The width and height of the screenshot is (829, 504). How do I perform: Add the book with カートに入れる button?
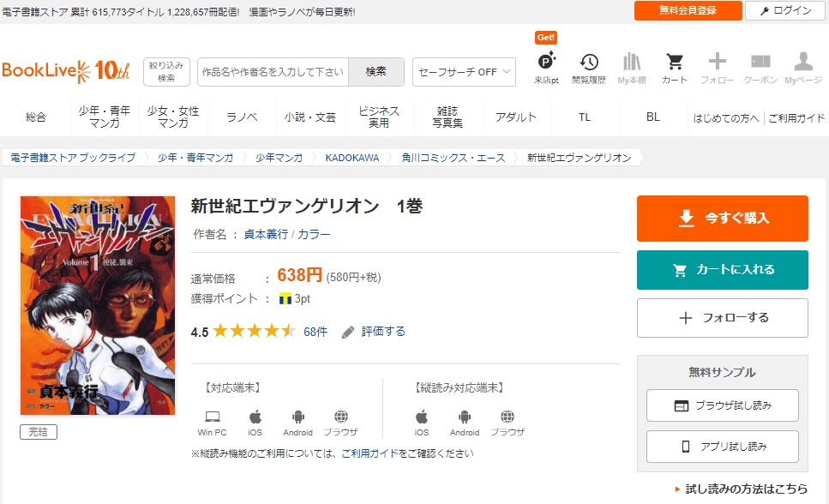coord(722,270)
